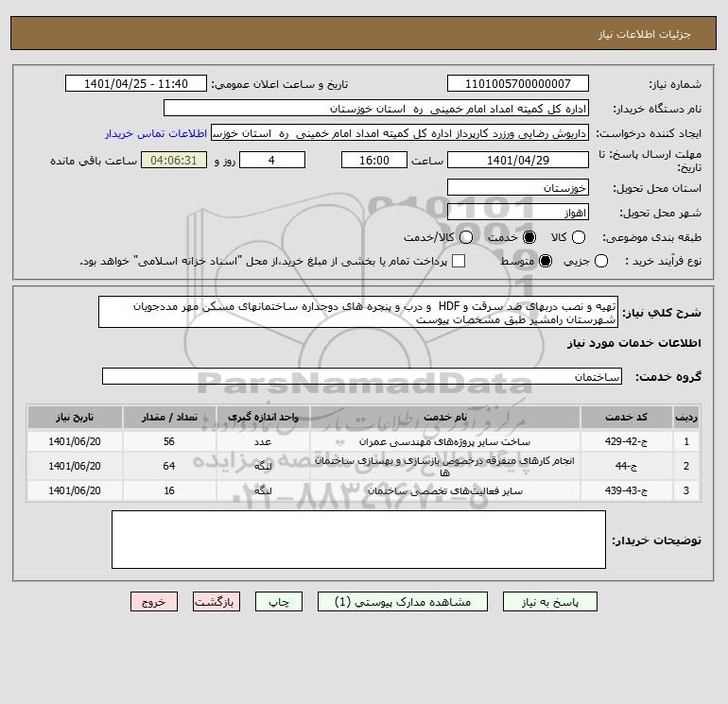Image resolution: width=728 pixels, height=704 pixels.
Task: Click the نام خدمت column header
Action: (x=444, y=417)
